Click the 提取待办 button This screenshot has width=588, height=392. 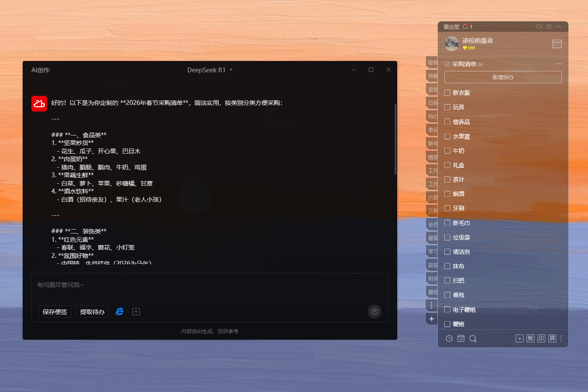click(x=92, y=312)
